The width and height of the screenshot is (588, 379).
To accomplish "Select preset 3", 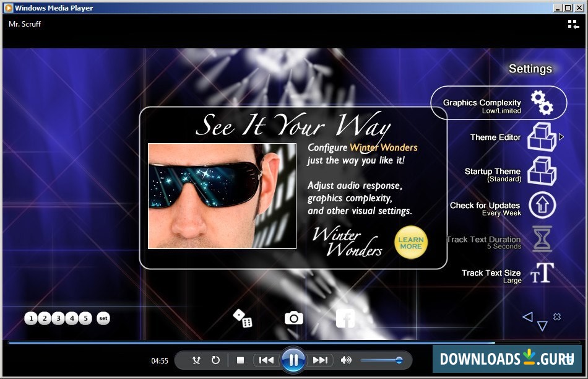I will pos(58,318).
